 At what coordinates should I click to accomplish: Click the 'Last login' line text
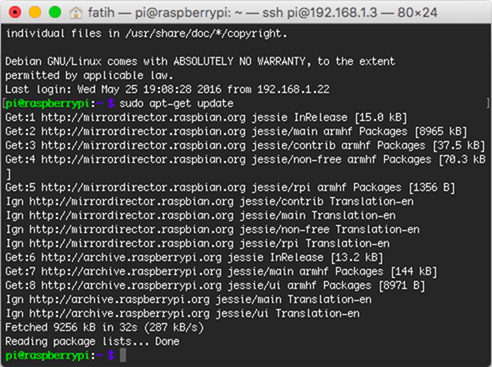pyautogui.click(x=167, y=90)
